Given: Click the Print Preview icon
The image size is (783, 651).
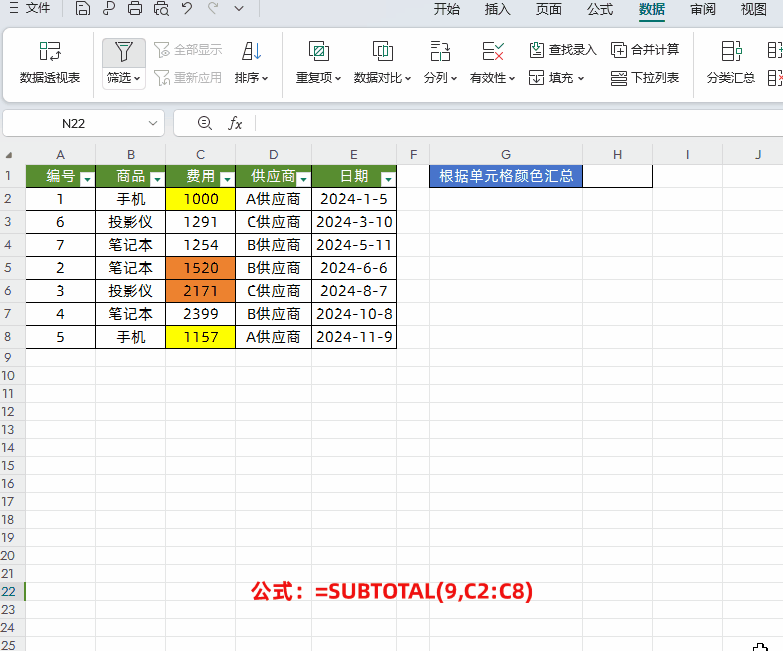Looking at the screenshot, I should click(x=161, y=8).
